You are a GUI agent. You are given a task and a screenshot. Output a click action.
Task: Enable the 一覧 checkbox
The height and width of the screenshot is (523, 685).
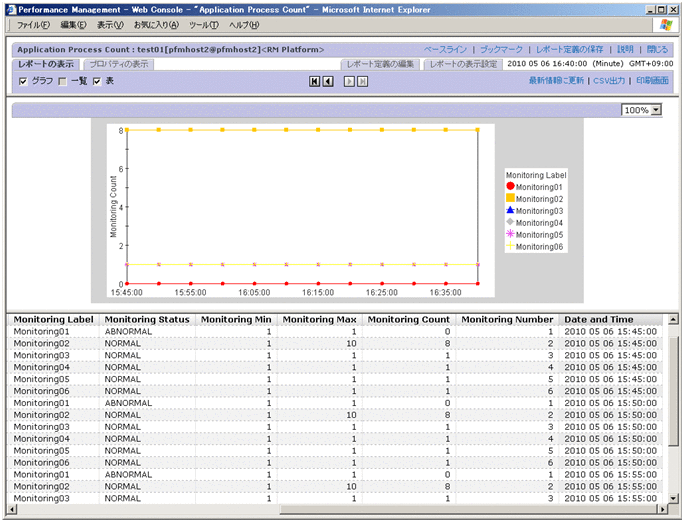click(x=62, y=81)
